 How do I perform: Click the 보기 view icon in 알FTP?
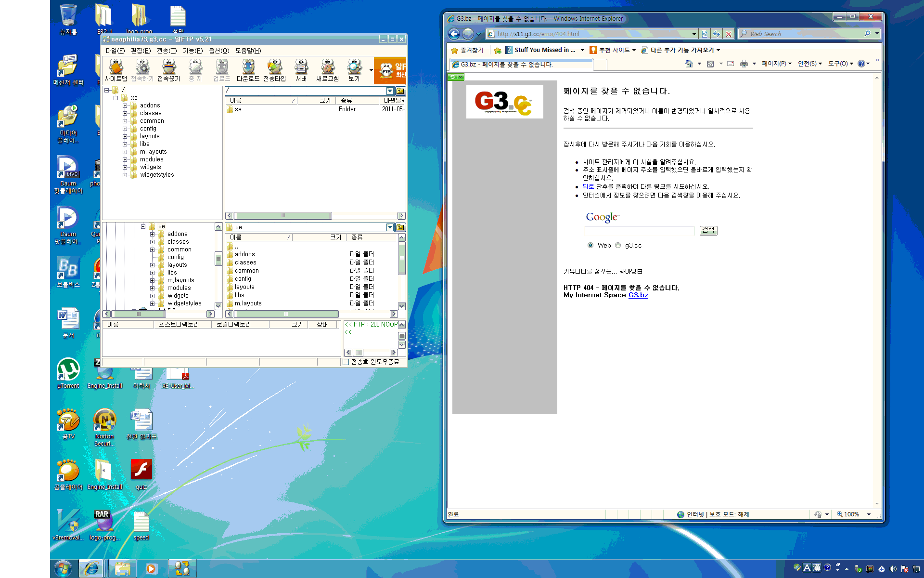pyautogui.click(x=354, y=70)
